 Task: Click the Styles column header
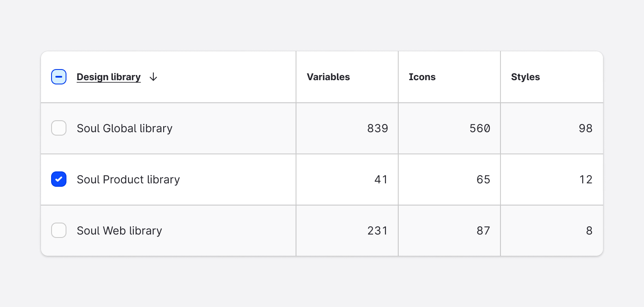(525, 77)
